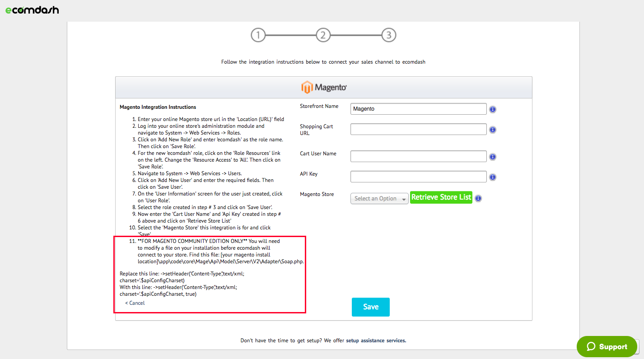Select step 3 in the progress indicator

389,35
